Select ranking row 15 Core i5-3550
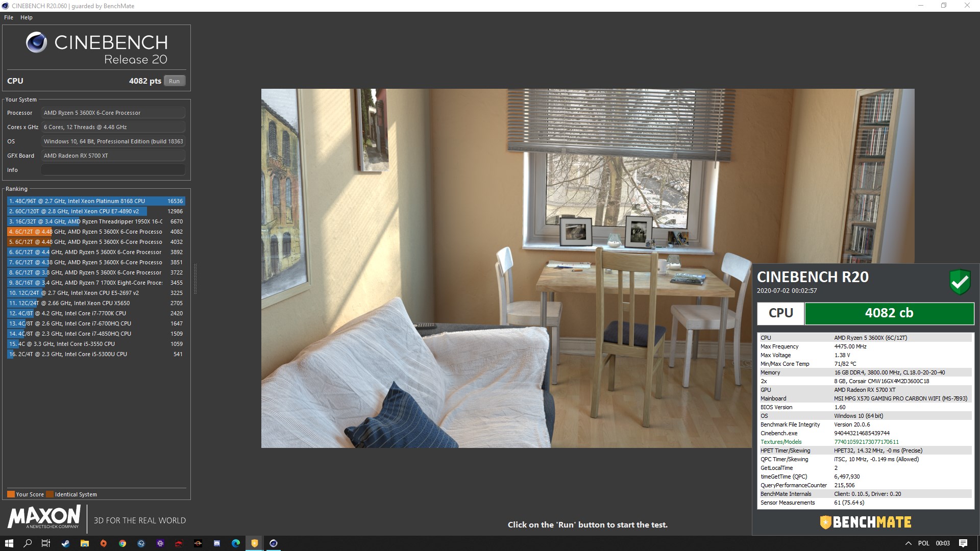Screen dimensions: 980x551 (x=96, y=344)
